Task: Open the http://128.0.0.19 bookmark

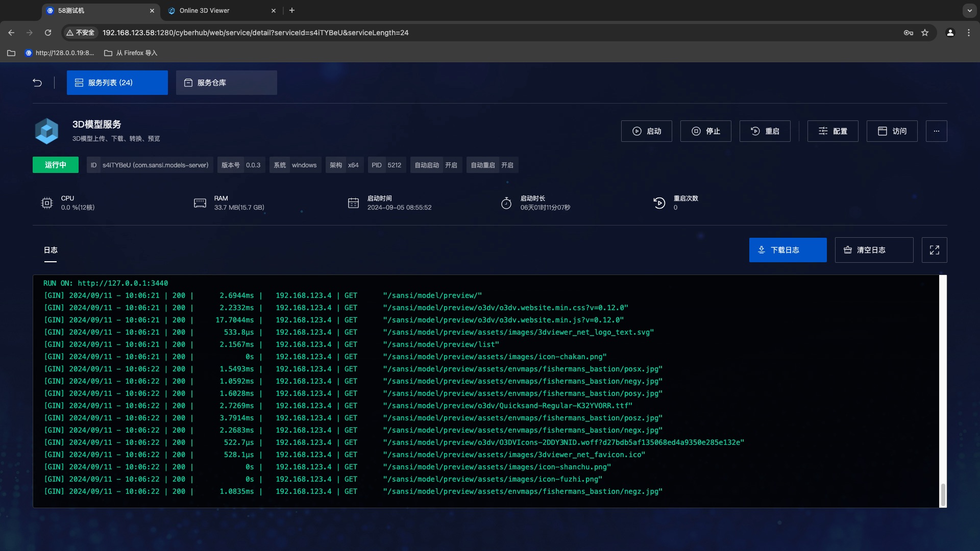Action: point(60,53)
